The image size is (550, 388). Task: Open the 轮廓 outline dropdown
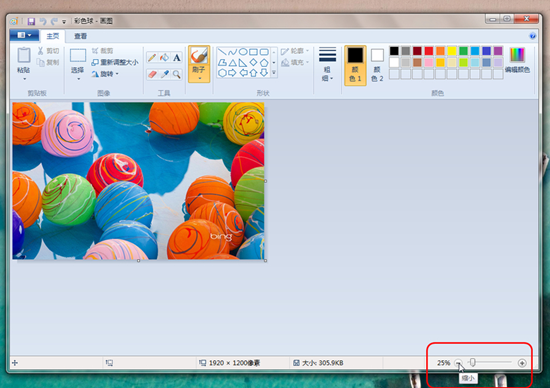point(295,51)
